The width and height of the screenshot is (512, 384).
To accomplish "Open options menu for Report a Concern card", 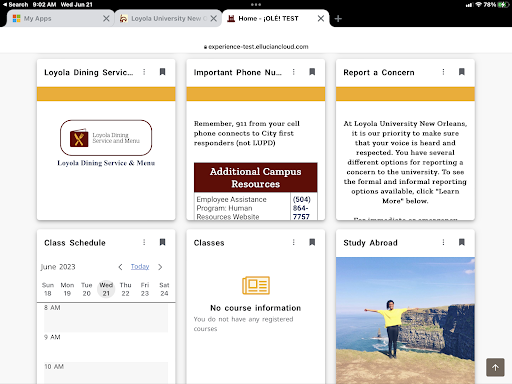I will tap(443, 72).
